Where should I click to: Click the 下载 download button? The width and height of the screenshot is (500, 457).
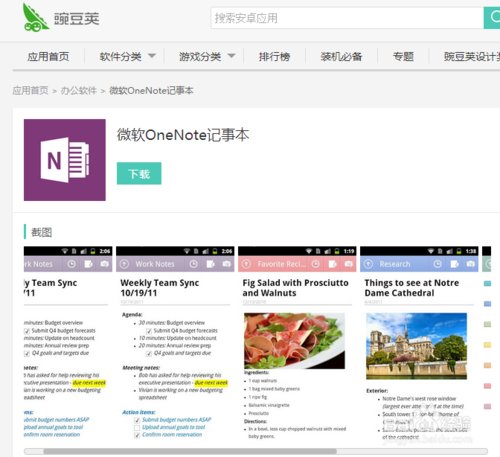[x=139, y=173]
